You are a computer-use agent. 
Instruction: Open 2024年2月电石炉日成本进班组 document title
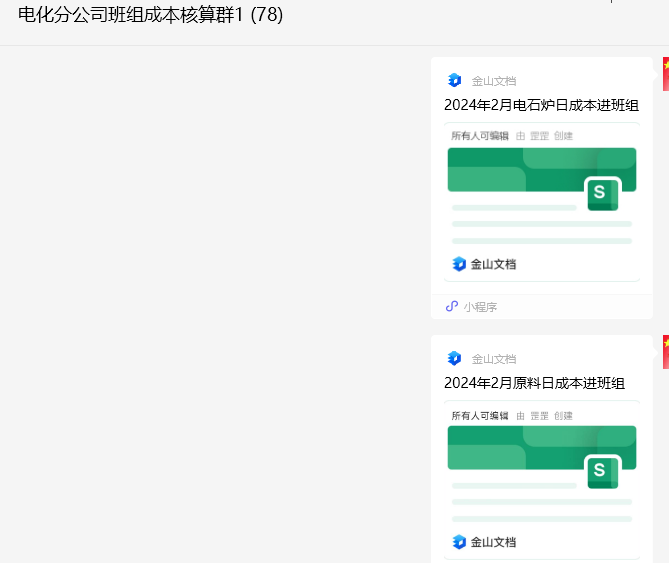[541, 105]
